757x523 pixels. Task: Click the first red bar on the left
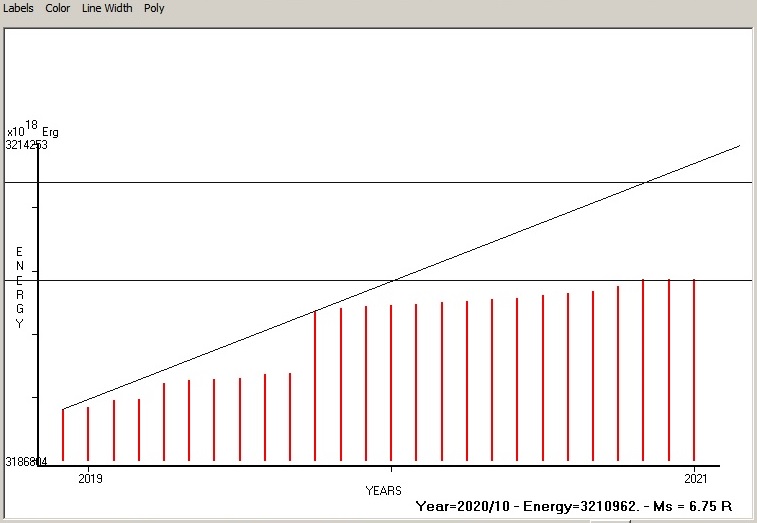pyautogui.click(x=63, y=435)
